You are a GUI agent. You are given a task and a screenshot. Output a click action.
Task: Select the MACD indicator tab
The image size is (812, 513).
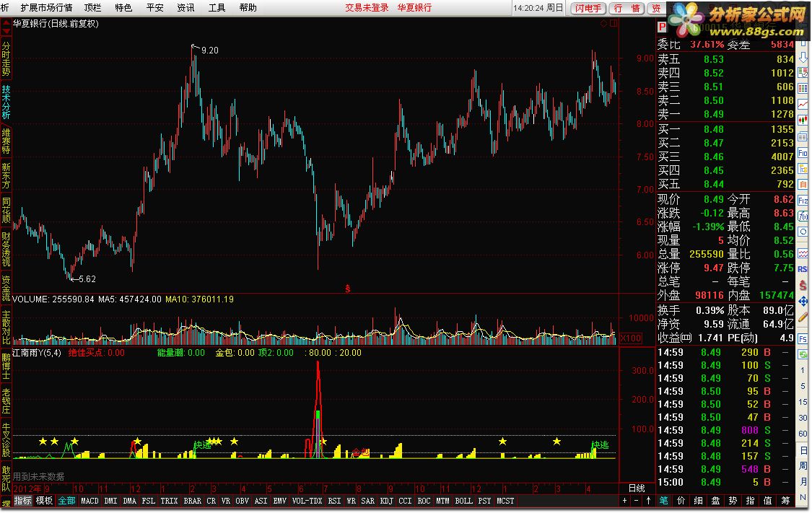click(90, 501)
